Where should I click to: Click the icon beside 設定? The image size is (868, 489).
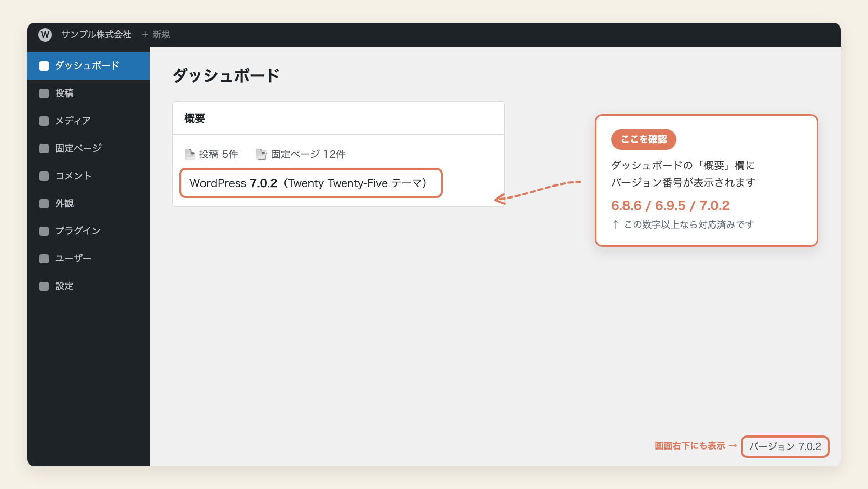44,286
